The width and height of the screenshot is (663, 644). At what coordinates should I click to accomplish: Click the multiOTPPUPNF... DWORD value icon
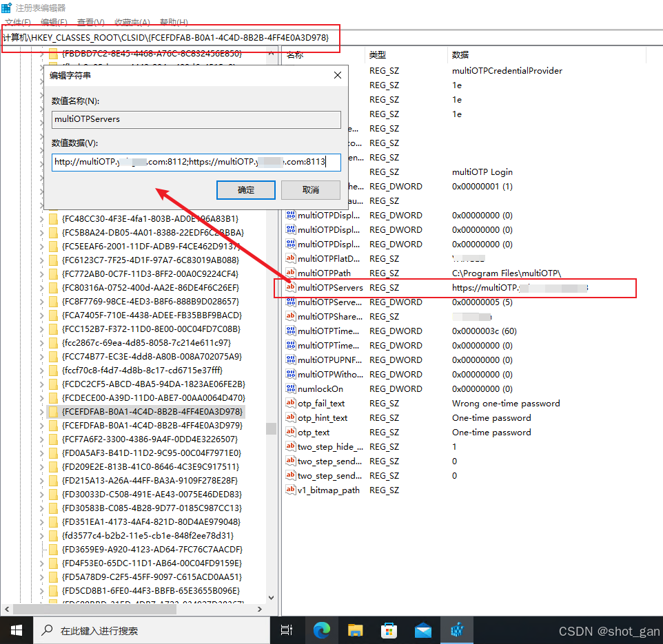290,360
